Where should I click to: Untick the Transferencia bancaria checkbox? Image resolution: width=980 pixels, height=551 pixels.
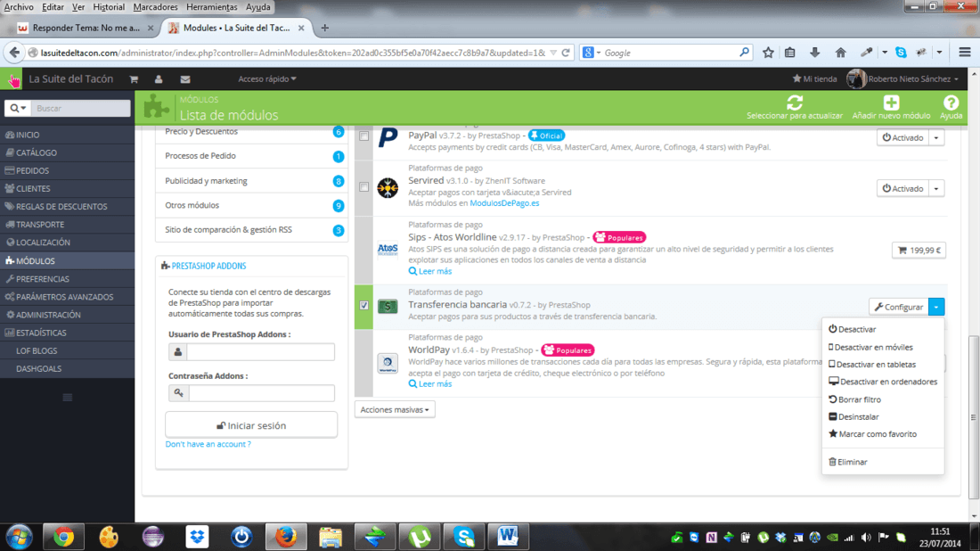coord(363,306)
